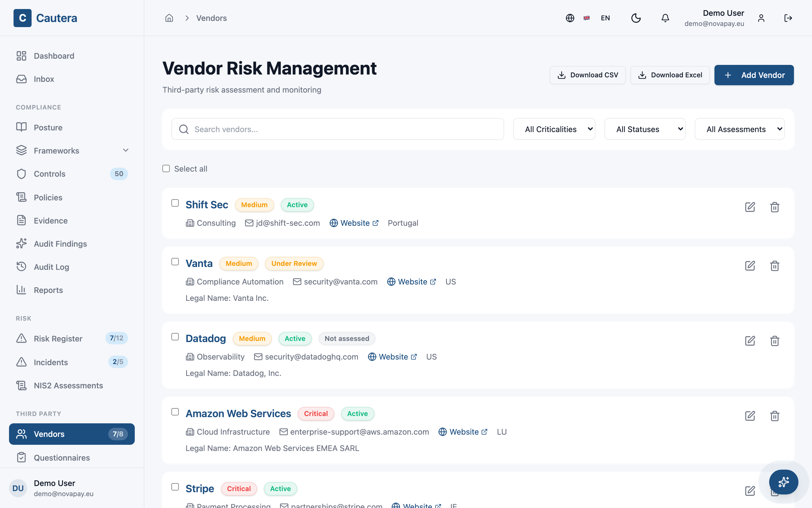Go to home via breadcrumb house icon
Screen dimensions: 812x508
(169, 18)
